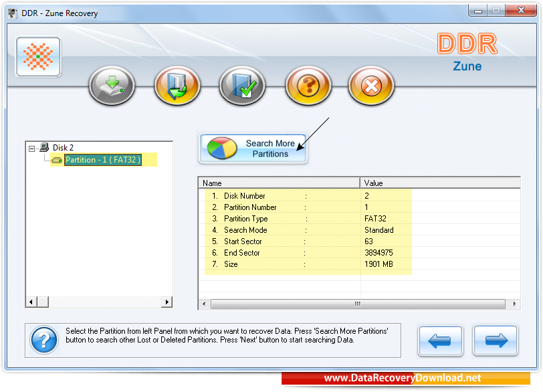Collapse the Disk 2 tree node

click(x=32, y=149)
